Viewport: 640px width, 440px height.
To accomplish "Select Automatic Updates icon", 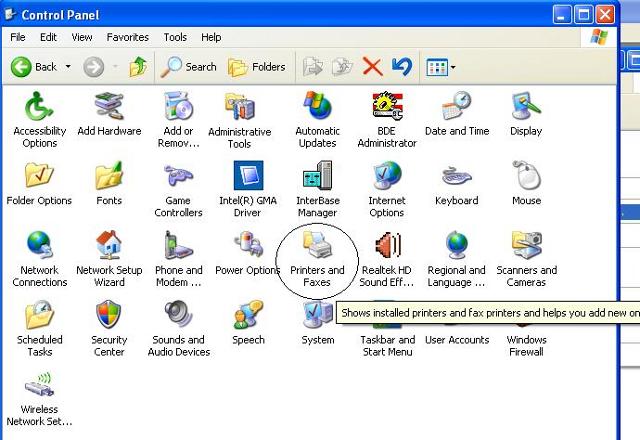I will coord(318,106).
